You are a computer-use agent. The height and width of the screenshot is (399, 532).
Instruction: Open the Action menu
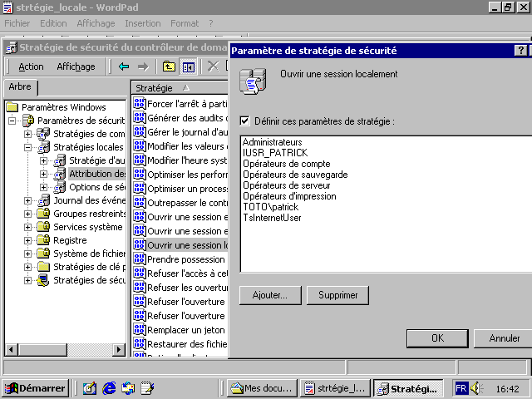31,66
